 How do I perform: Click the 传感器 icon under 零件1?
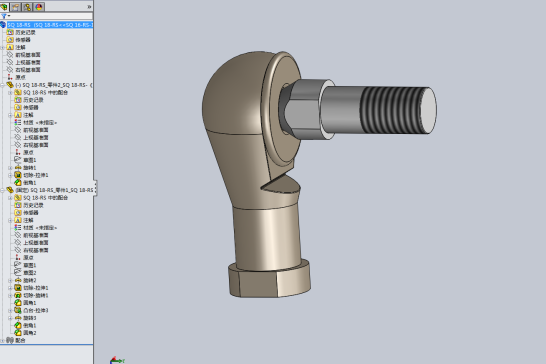pos(18,212)
